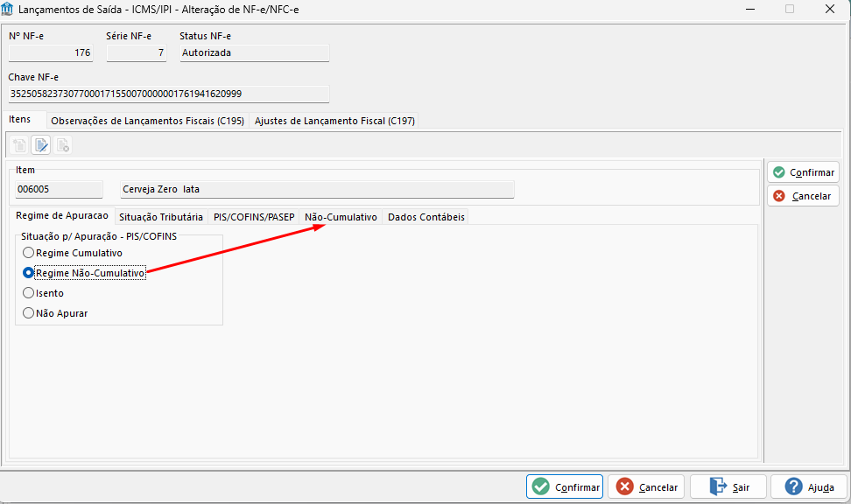Switch to Ajustes de Lançamento Fiscal (C197) tab

pyautogui.click(x=334, y=121)
